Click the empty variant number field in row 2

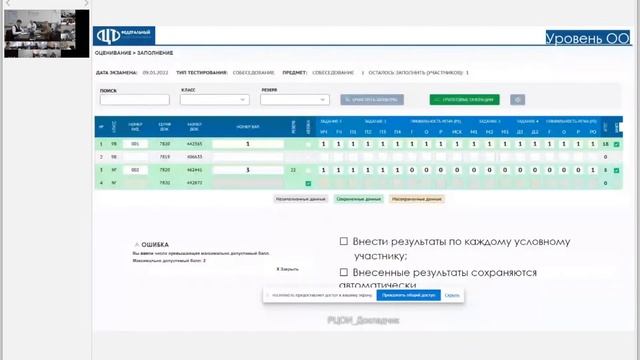(248, 157)
